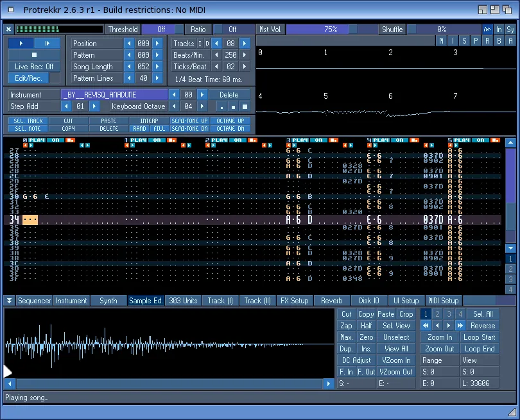Increase the Keyboard Octave value

[x=203, y=106]
